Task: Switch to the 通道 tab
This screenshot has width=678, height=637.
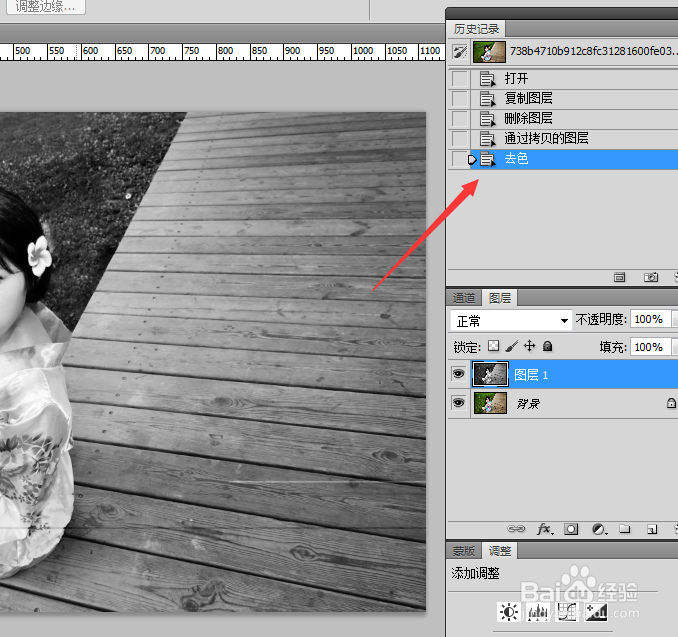Action: [464, 298]
